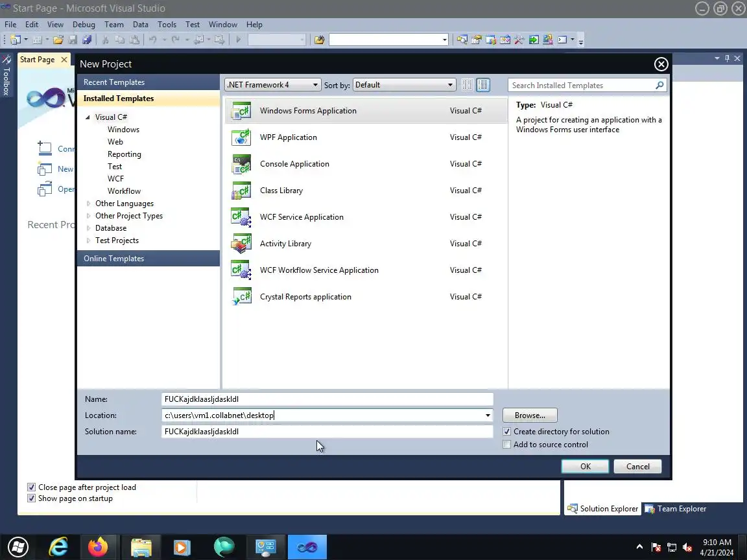Expand the Other Project Types tree node
This screenshot has width=747, height=560.
click(88, 216)
